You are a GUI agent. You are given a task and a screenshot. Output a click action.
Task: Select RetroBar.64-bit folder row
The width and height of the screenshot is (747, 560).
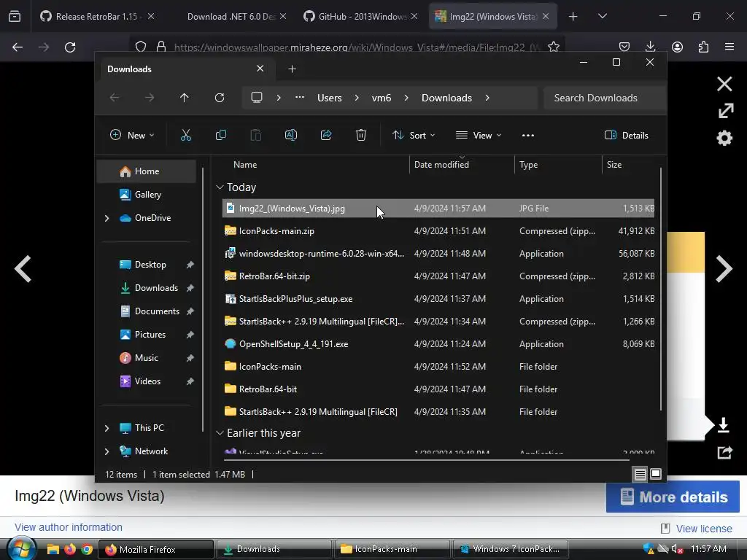438,389
